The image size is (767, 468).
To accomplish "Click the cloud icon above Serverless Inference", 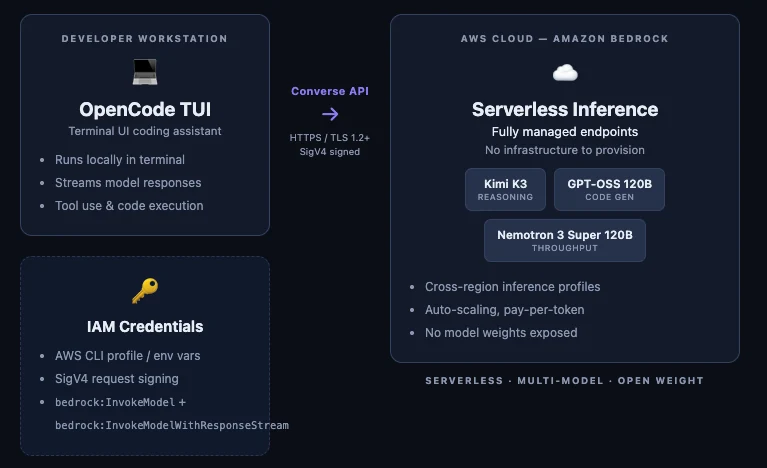I will point(565,73).
